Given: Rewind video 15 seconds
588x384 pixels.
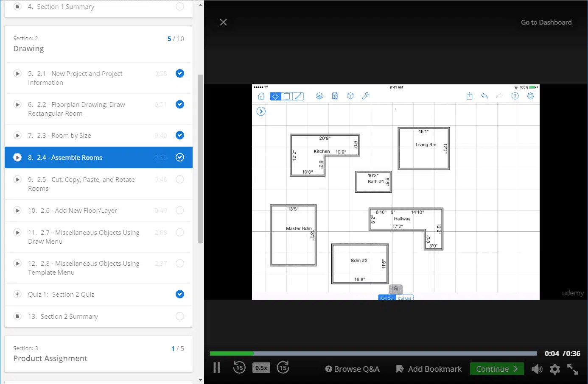Looking at the screenshot, I should click(239, 368).
